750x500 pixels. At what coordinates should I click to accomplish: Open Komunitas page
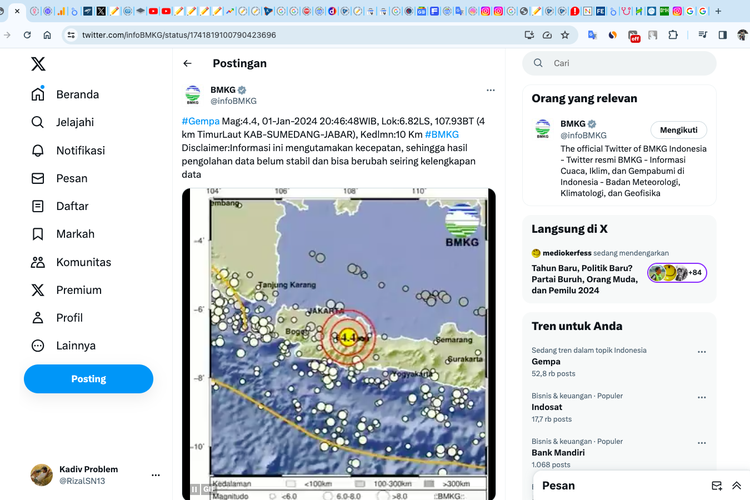tap(71, 262)
